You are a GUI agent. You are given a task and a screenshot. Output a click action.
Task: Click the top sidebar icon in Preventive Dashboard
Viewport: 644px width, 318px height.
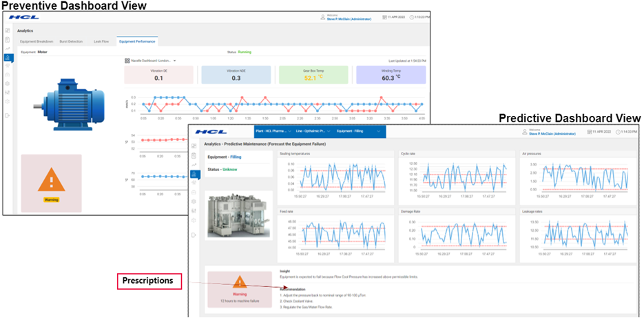(x=8, y=30)
